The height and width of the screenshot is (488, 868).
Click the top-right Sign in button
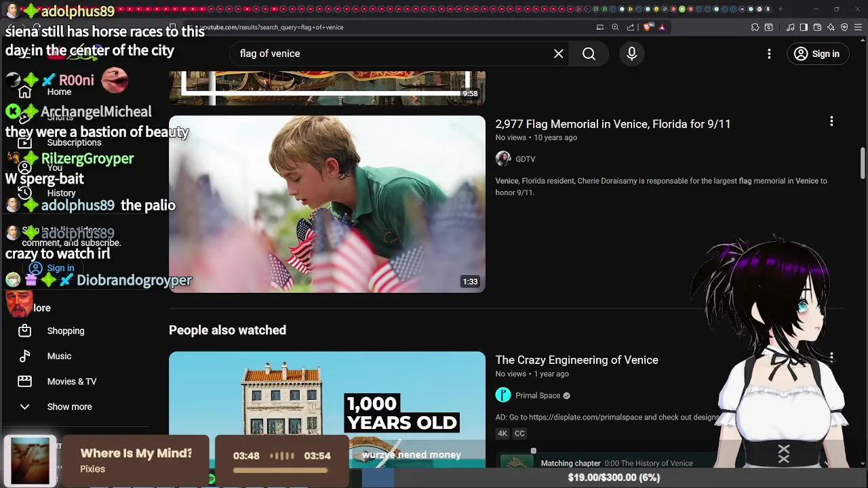click(x=817, y=54)
